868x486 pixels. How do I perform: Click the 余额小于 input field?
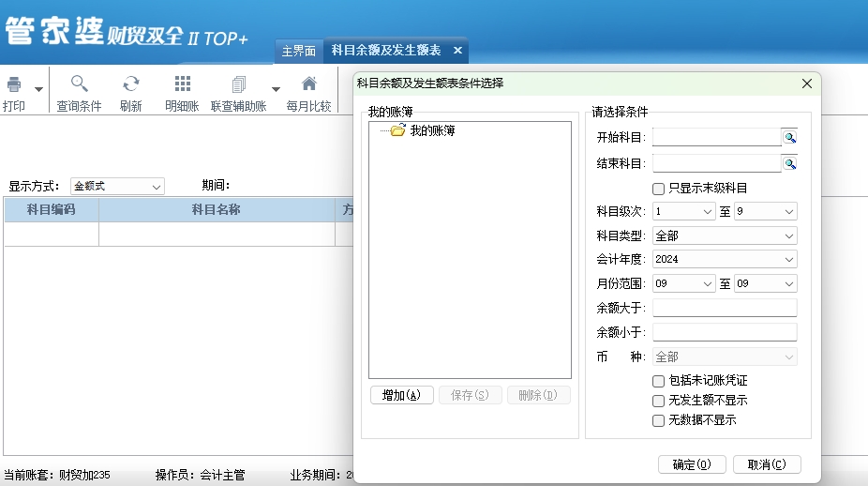tap(725, 332)
